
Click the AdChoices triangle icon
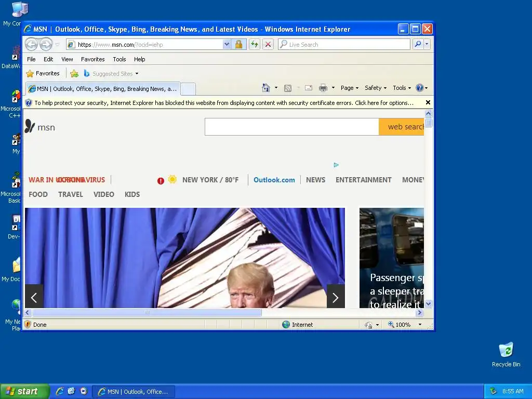point(336,165)
